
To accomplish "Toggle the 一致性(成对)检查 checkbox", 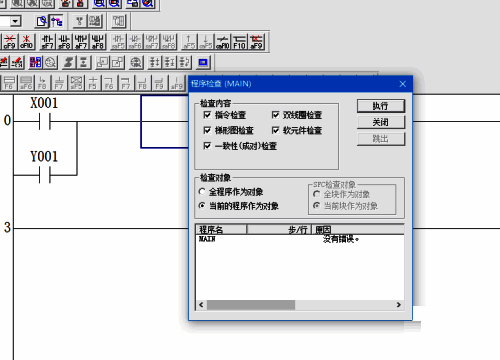I will [x=207, y=146].
